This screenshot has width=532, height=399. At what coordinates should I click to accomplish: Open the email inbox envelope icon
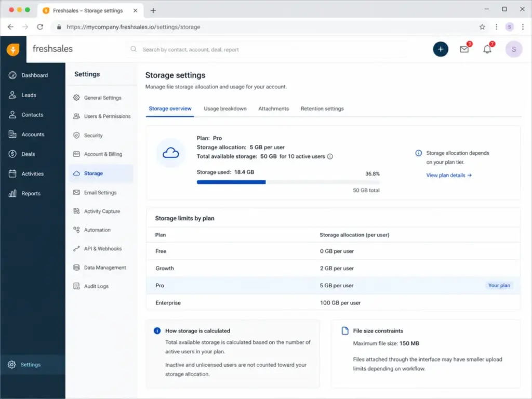click(464, 49)
